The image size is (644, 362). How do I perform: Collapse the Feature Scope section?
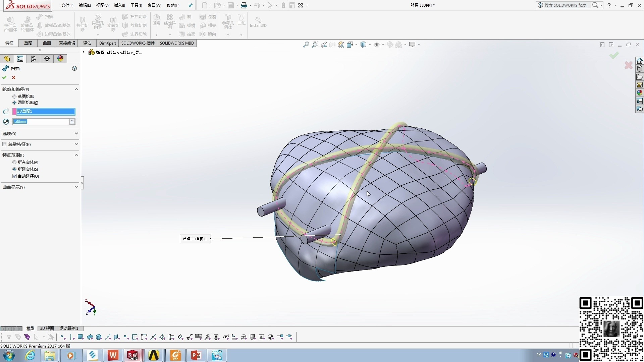(76, 155)
